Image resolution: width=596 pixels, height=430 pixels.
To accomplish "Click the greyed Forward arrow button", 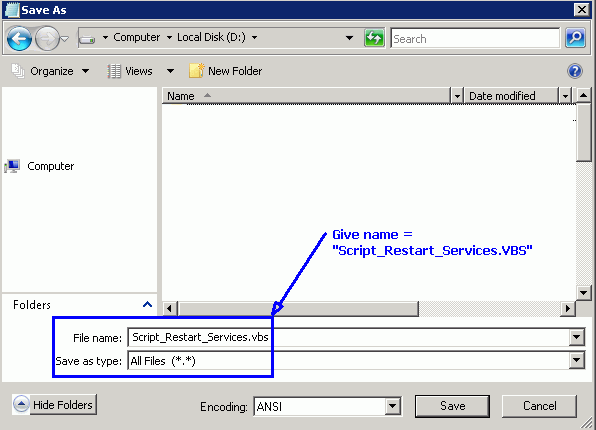I will pos(47,38).
